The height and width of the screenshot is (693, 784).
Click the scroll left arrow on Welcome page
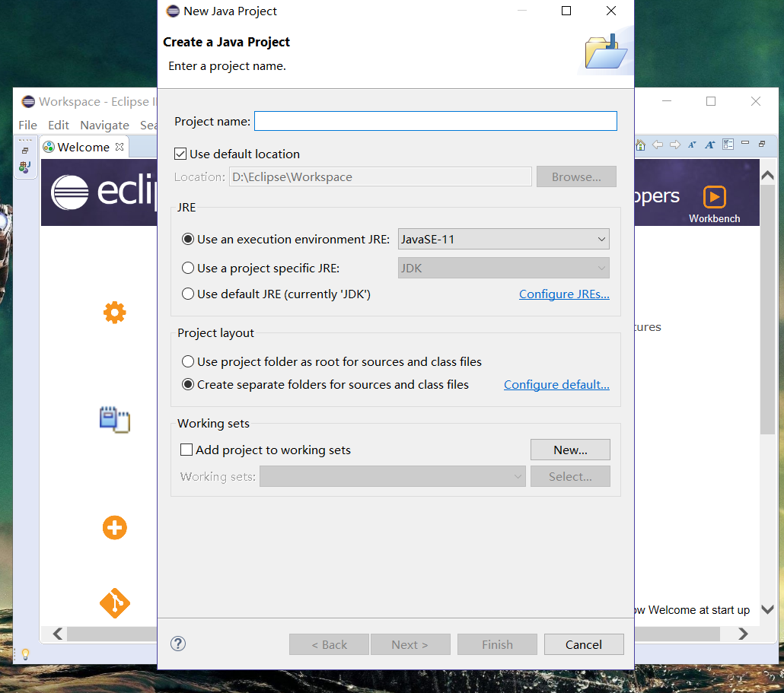[58, 634]
